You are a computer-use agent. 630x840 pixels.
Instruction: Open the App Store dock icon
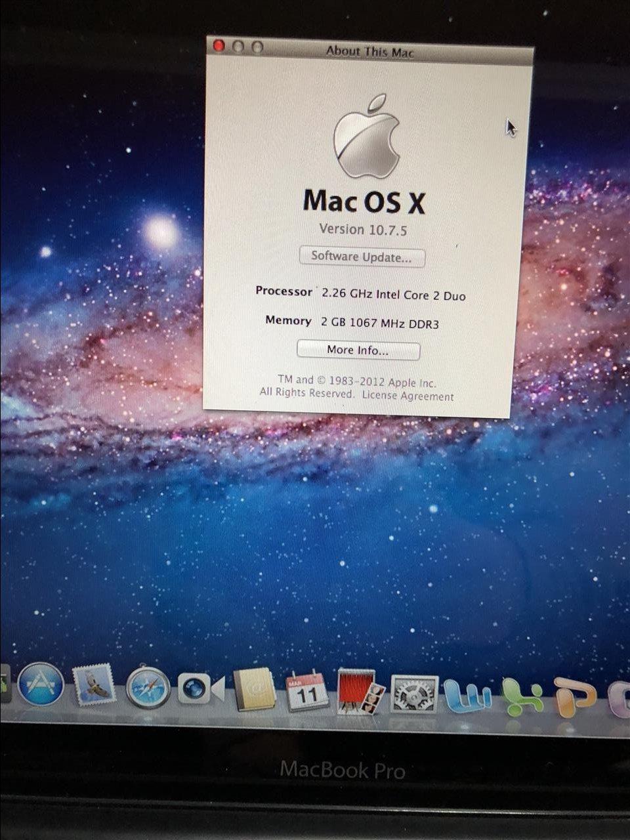(x=41, y=684)
